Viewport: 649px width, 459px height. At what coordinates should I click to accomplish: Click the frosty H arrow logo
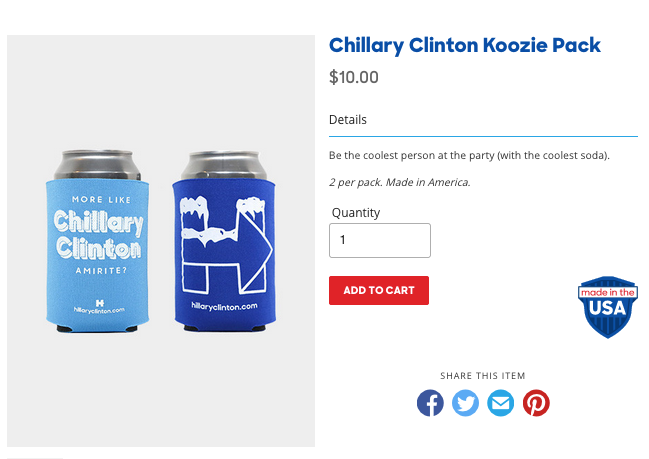click(226, 245)
